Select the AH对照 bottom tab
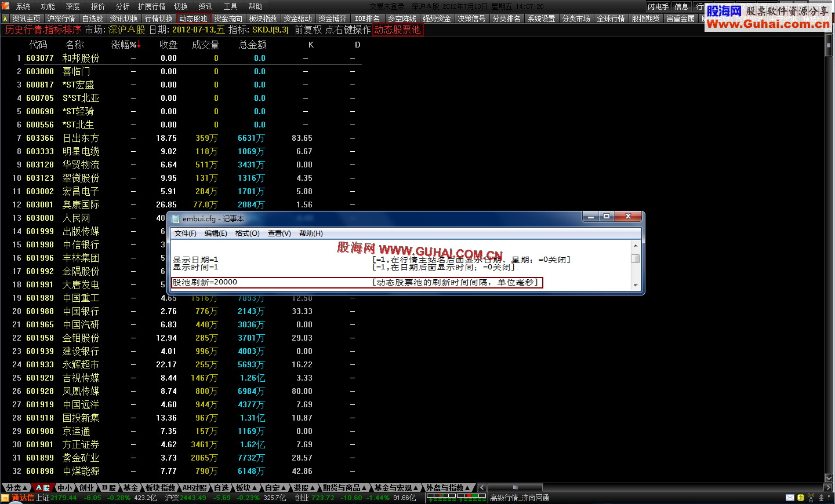This screenshot has height=504, width=835. [x=195, y=488]
